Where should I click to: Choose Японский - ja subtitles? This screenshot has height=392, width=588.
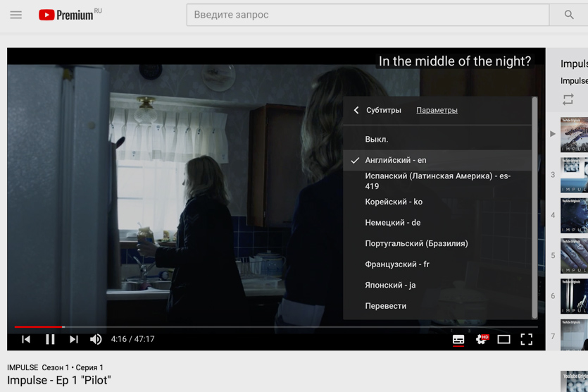click(x=437, y=285)
